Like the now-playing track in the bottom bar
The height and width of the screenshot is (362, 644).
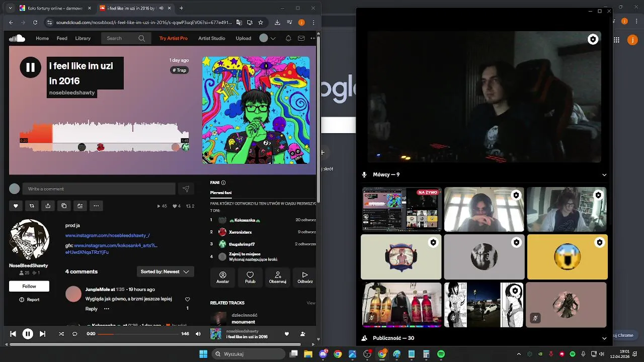tap(287, 334)
